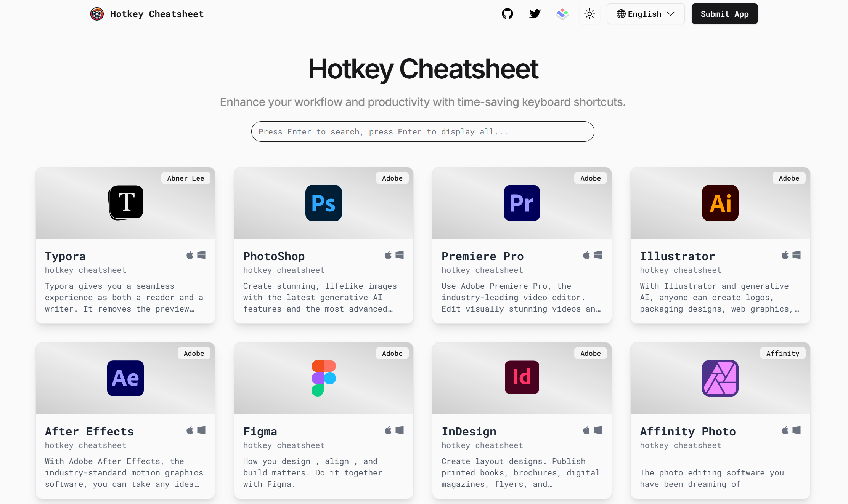Click the Affinity Photo icon

click(720, 378)
